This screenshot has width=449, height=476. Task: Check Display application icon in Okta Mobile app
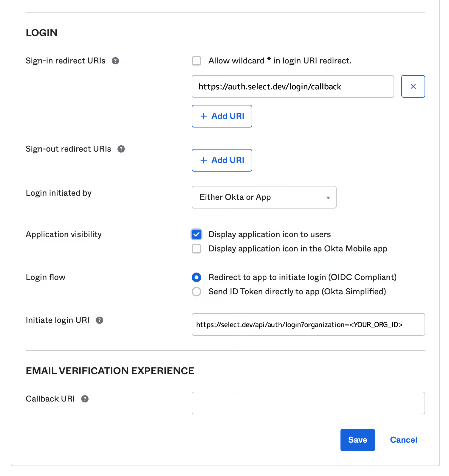tap(196, 249)
